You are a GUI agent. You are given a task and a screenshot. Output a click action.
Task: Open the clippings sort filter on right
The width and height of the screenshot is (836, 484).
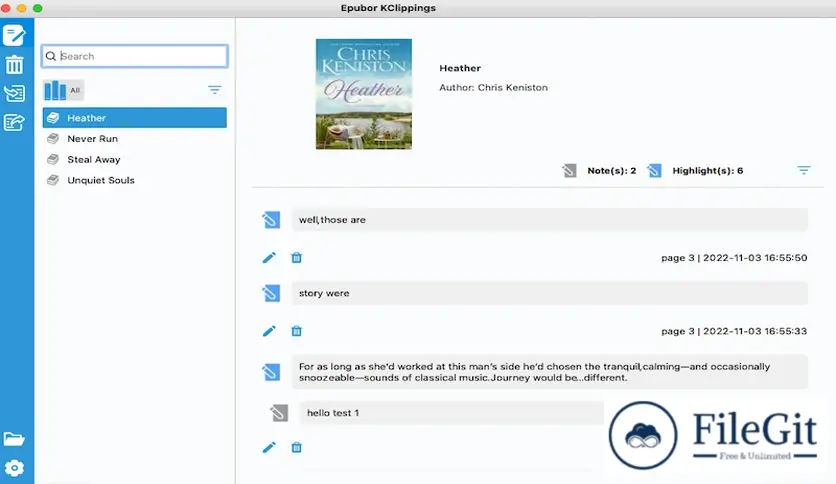[x=803, y=170]
